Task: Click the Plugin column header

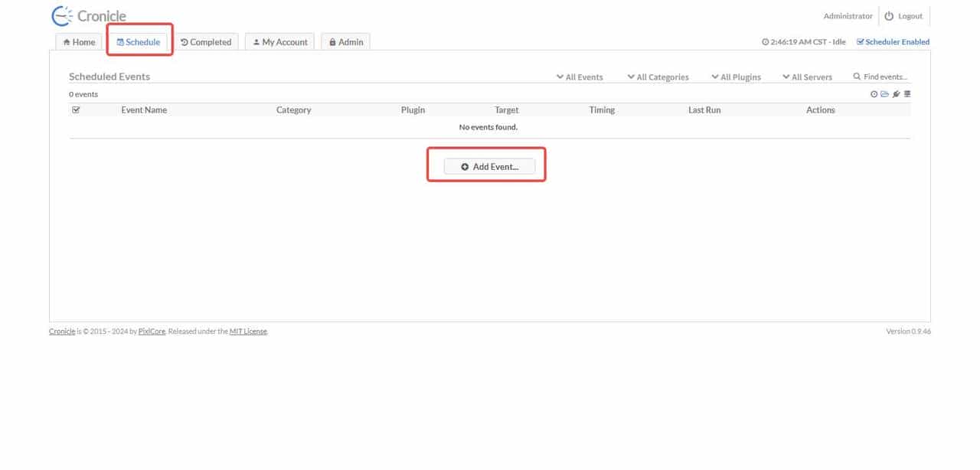Action: [x=413, y=109]
